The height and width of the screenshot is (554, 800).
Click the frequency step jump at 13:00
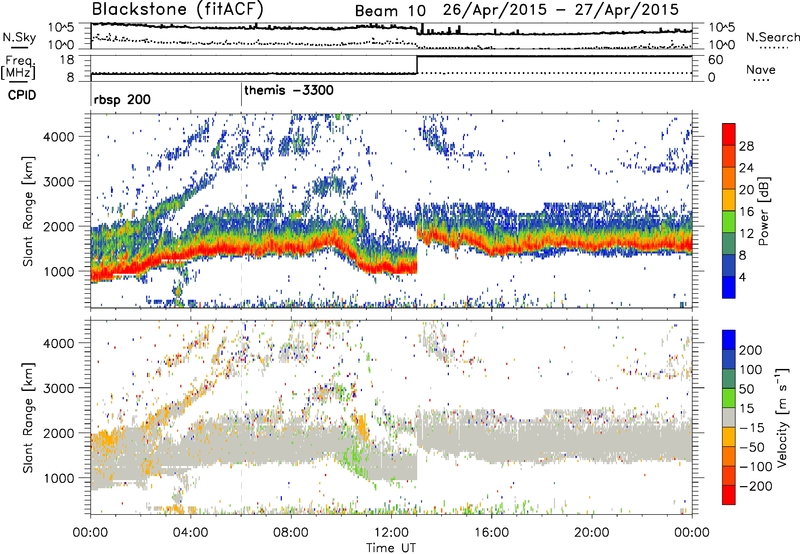tap(417, 65)
